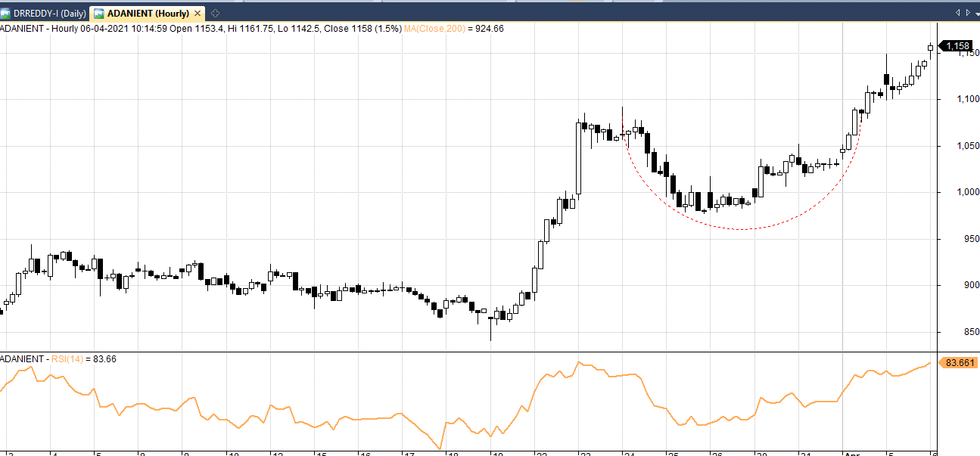Viewport: 980px width, 456px height.
Task: Switch to the DRREDDY-I (Daily) tab
Action: coord(44,13)
